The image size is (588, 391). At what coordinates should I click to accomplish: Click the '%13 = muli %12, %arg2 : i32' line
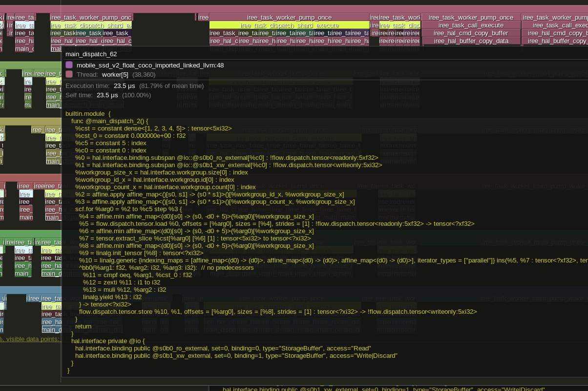[125, 289]
